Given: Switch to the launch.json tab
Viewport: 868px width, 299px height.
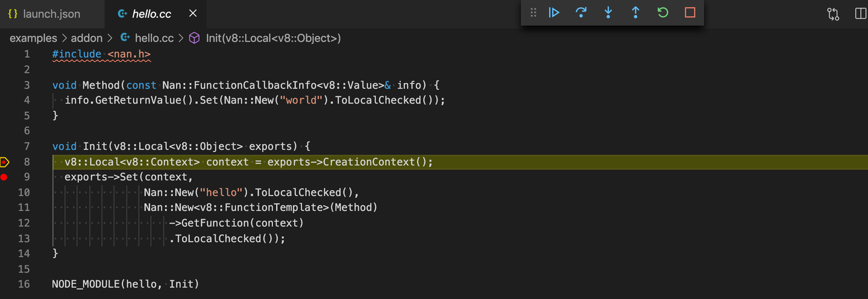Looking at the screenshot, I should [44, 14].
